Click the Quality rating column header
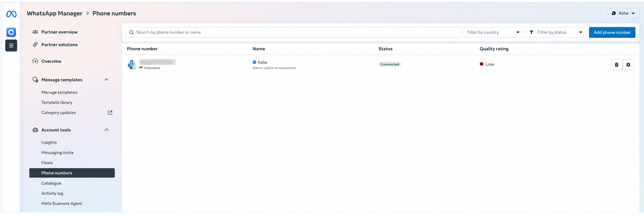The height and width of the screenshot is (215, 644). [494, 49]
